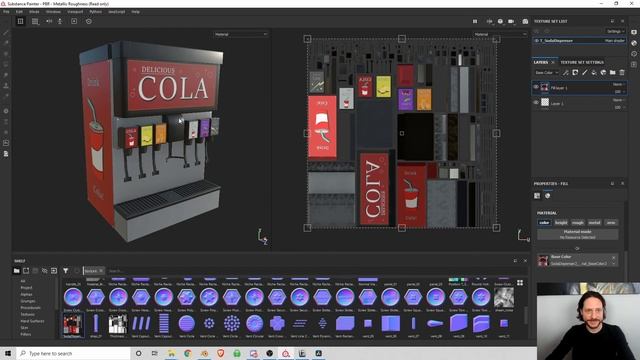Open the log icon on right dock
Viewport: 640px width, 360px height.
[x=634, y=64]
